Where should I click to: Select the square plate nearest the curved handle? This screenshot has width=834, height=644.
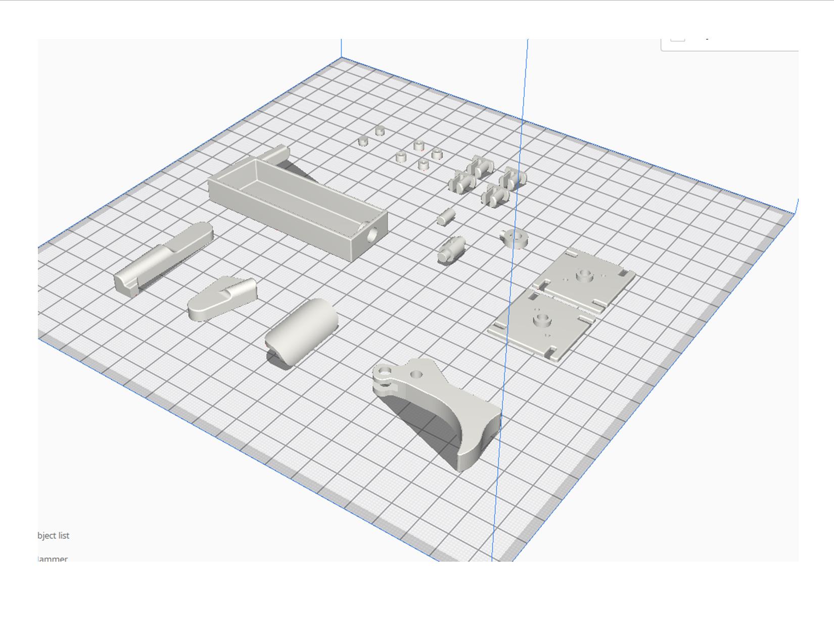pos(542,326)
